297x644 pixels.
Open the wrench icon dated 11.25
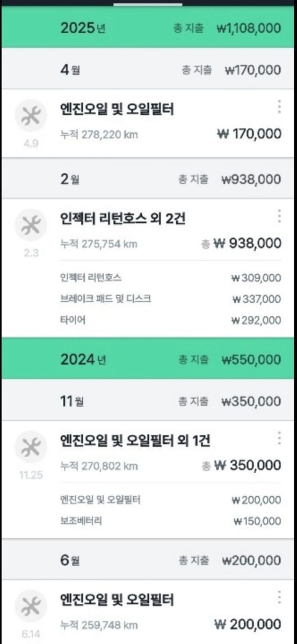31,447
